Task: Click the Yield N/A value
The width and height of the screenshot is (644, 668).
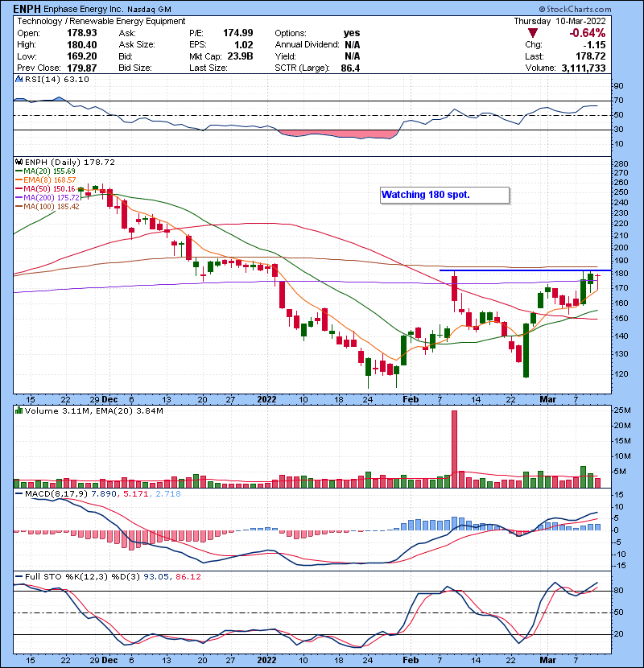Action: (352, 56)
